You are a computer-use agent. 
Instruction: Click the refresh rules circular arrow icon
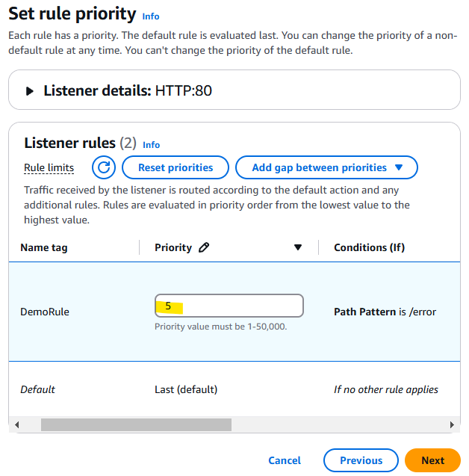click(104, 167)
